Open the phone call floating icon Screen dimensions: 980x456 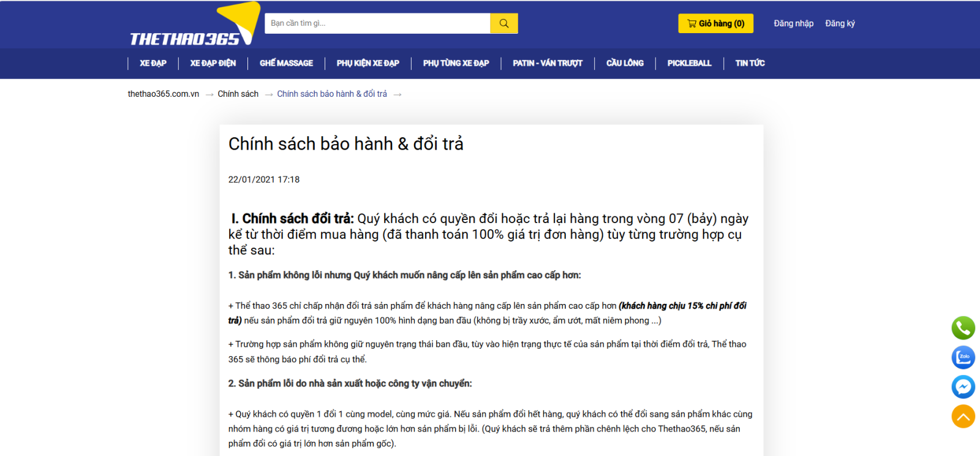click(963, 328)
